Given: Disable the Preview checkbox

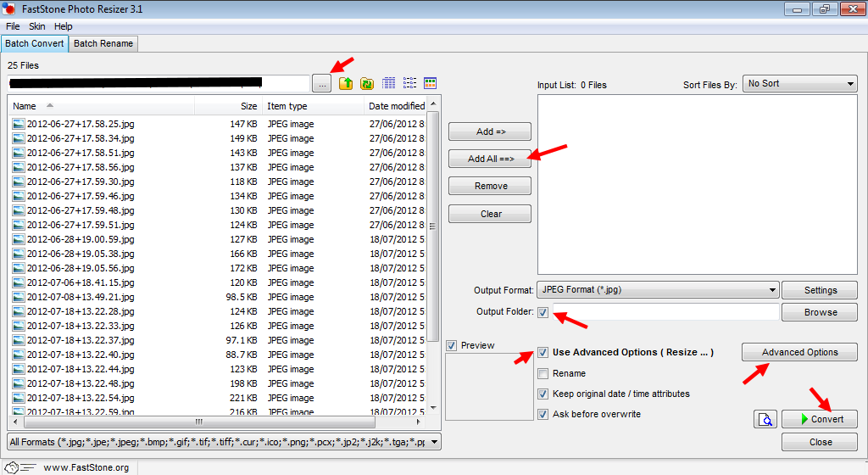Looking at the screenshot, I should pos(452,345).
